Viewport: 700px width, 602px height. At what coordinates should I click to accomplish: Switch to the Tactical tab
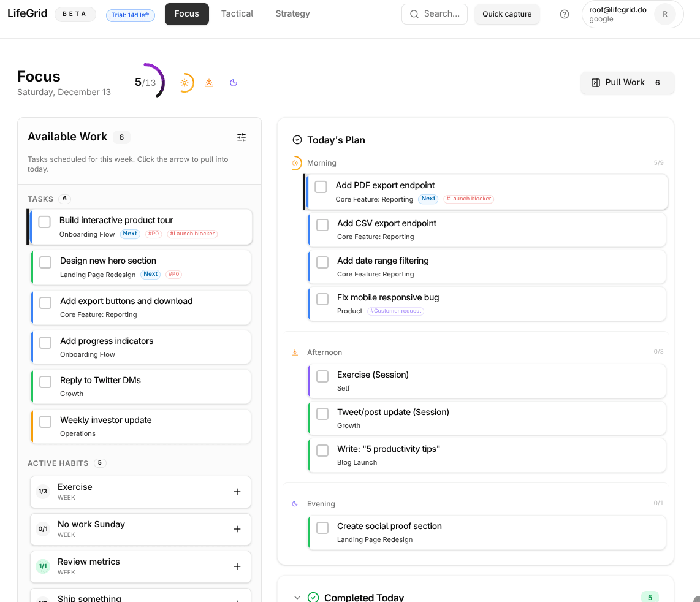coord(237,13)
